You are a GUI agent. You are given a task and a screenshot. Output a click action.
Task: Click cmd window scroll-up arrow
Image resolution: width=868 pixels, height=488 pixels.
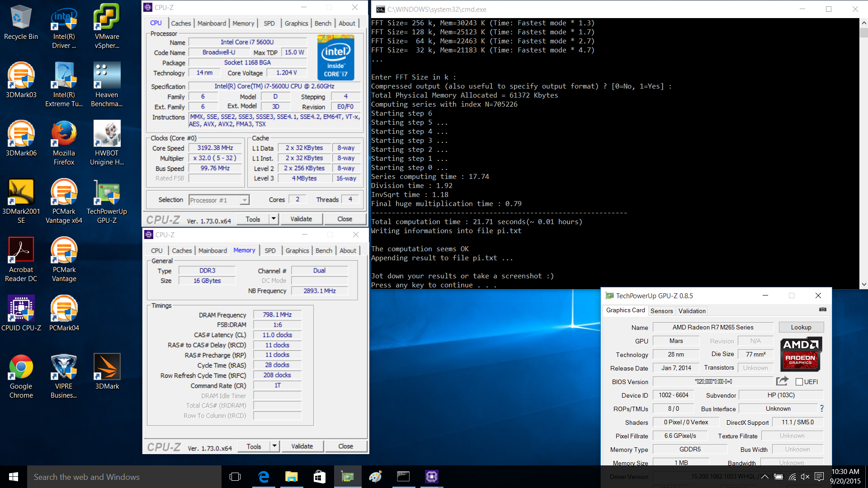(863, 23)
